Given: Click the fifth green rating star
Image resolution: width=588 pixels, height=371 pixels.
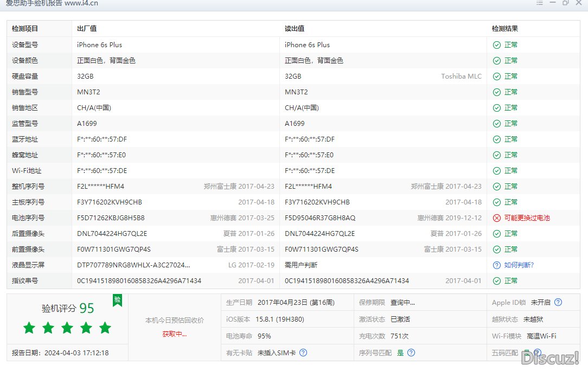Looking at the screenshot, I should (x=105, y=328).
